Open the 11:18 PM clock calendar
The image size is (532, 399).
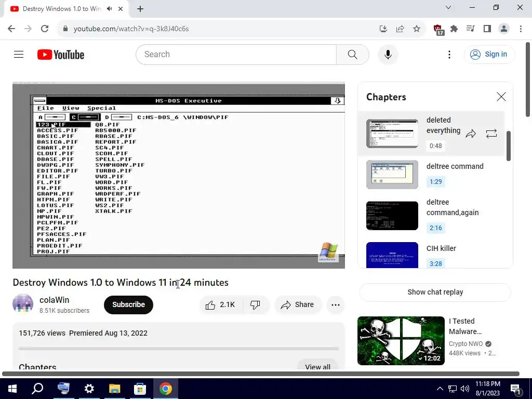pos(487,389)
